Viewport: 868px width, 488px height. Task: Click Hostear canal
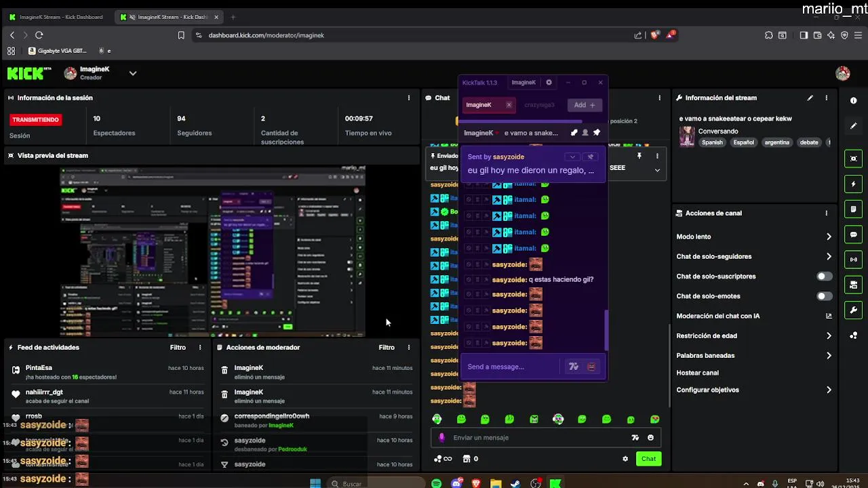click(697, 373)
